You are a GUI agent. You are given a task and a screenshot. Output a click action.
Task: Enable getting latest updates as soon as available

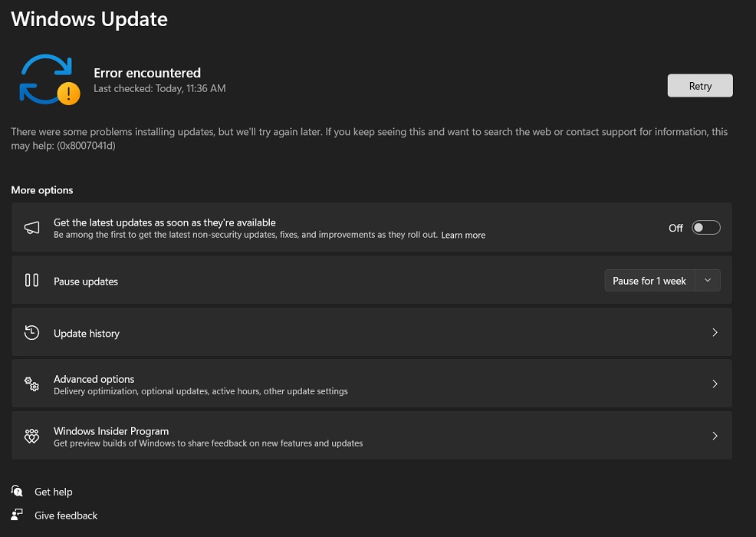(x=705, y=227)
